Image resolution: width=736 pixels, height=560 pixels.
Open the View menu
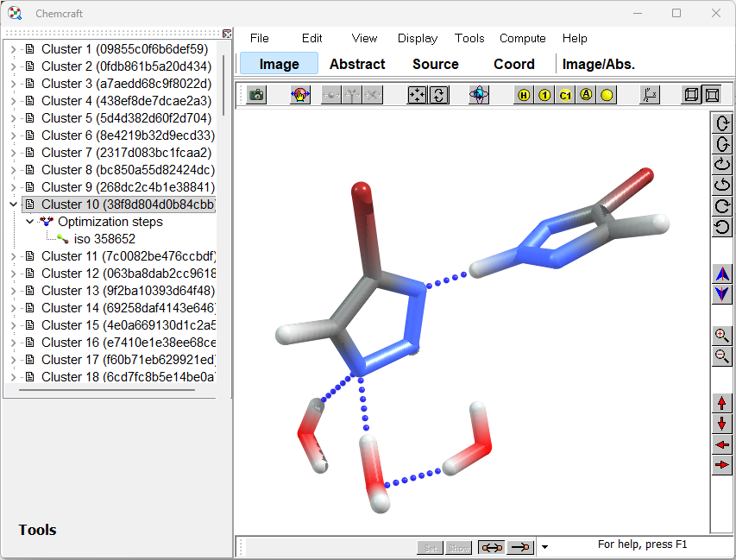[x=364, y=38]
